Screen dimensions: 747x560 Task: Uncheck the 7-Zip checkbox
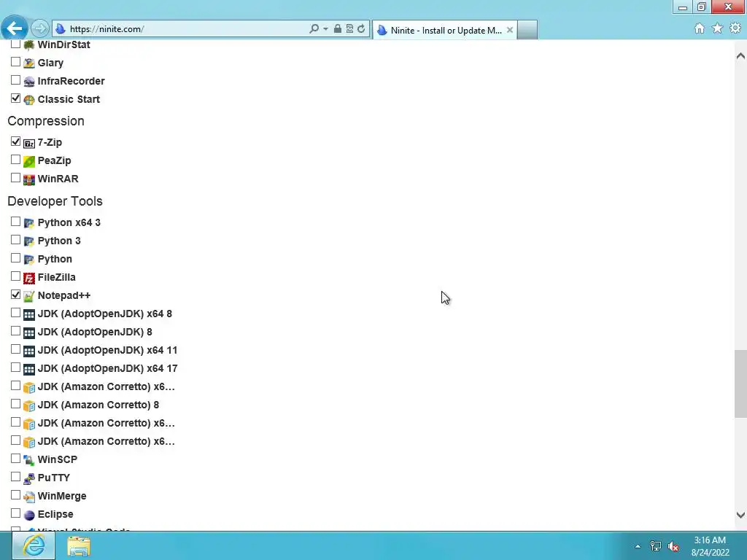[16, 141]
